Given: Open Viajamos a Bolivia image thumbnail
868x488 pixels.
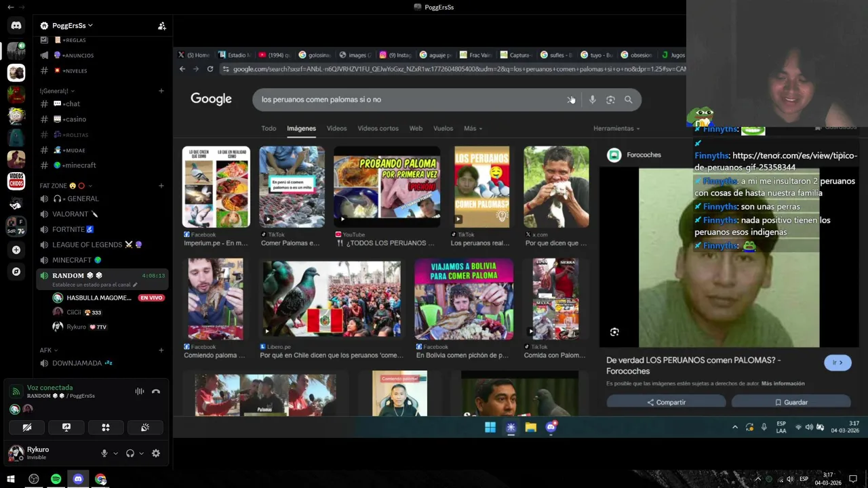Looking at the screenshot, I should click(x=464, y=299).
